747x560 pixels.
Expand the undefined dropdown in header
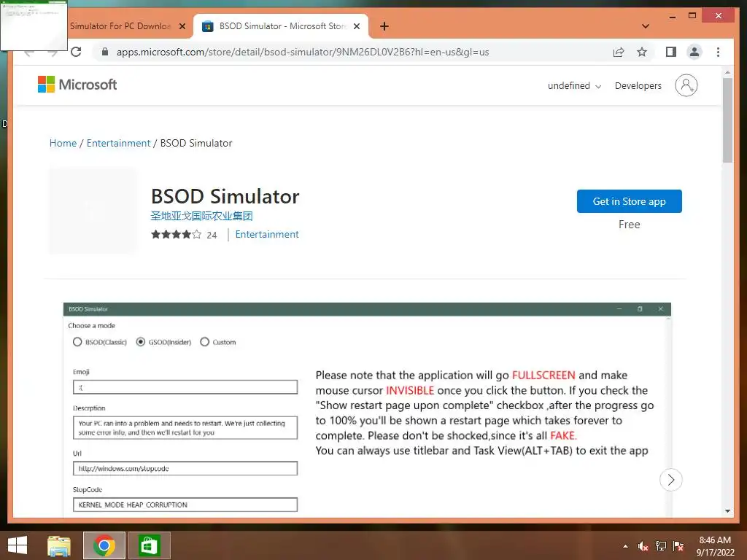[574, 86]
